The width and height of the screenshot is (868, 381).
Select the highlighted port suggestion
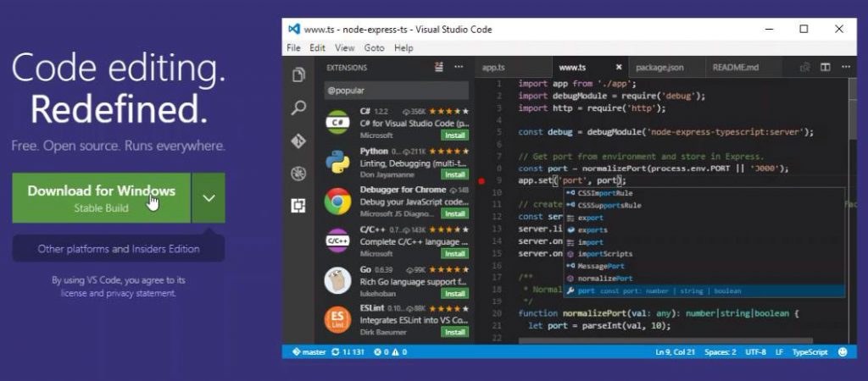tap(704, 291)
